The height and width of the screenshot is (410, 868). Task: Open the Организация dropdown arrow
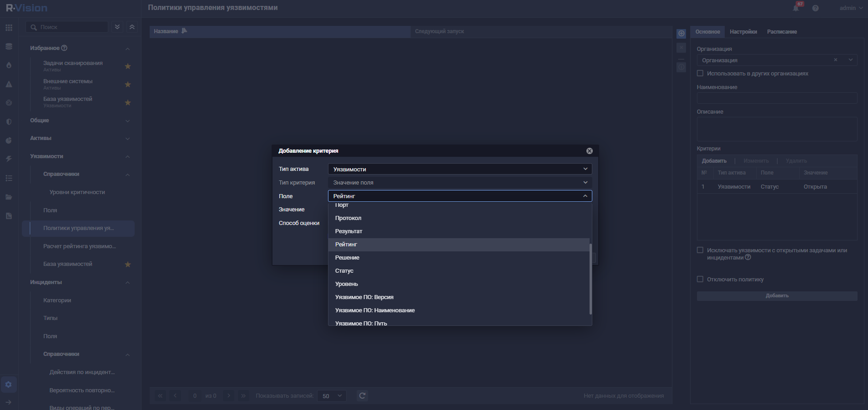point(850,60)
